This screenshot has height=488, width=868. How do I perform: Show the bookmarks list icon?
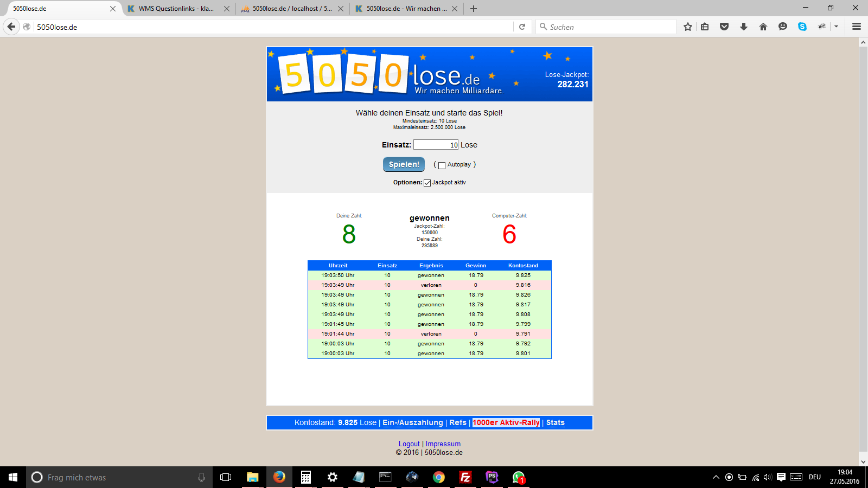point(705,27)
